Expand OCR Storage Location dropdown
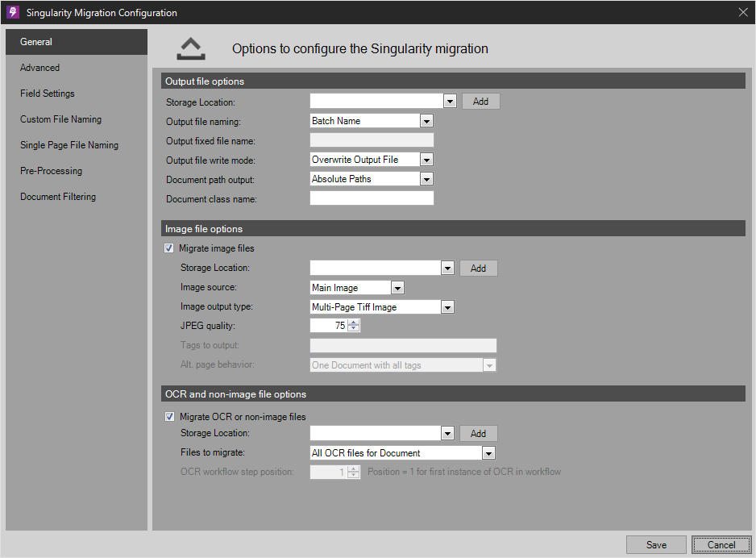The image size is (756, 558). [x=447, y=434]
